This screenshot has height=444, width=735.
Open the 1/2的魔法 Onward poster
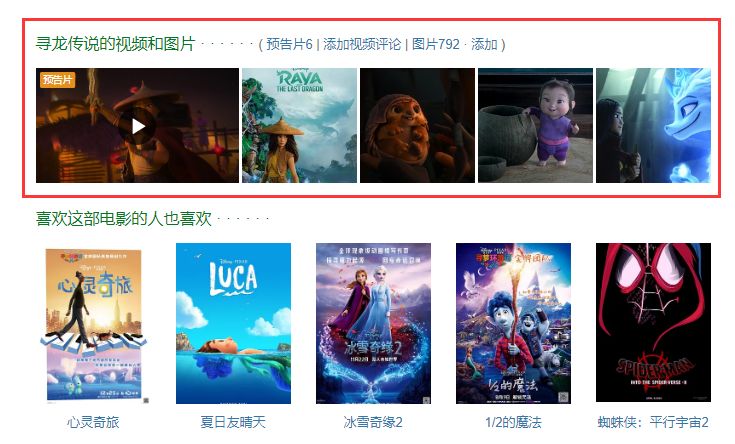point(513,323)
